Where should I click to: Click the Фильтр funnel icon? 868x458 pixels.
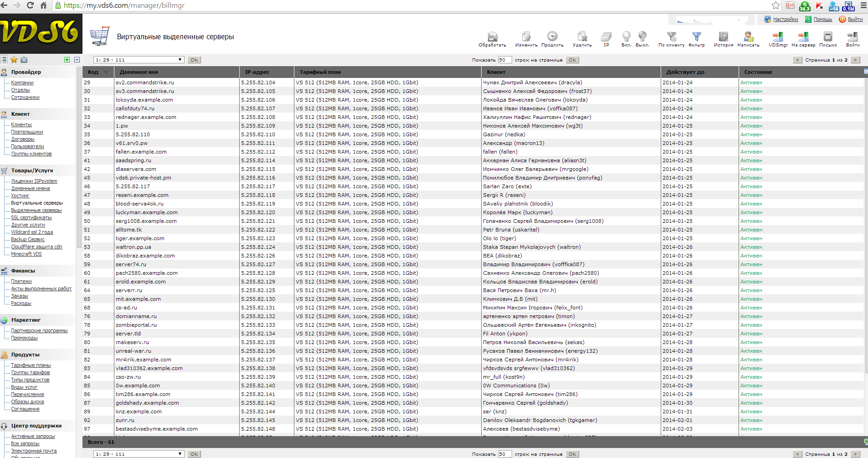[696, 37]
